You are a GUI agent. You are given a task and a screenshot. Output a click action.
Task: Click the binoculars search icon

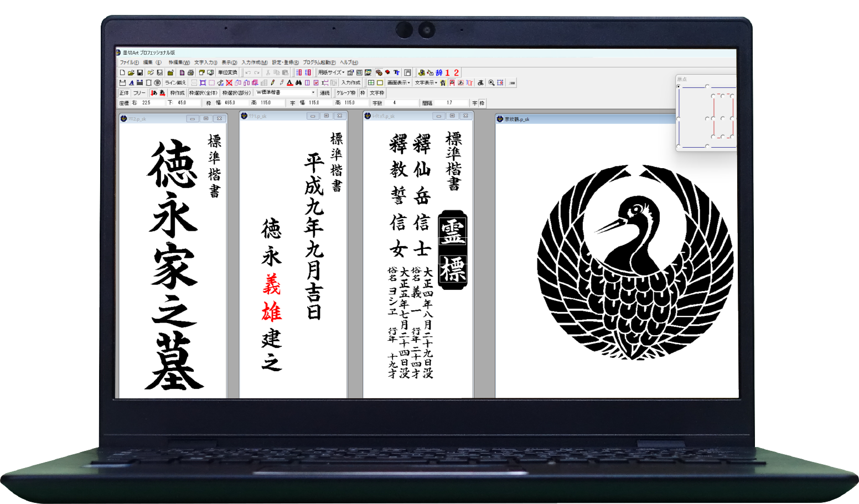(x=299, y=83)
